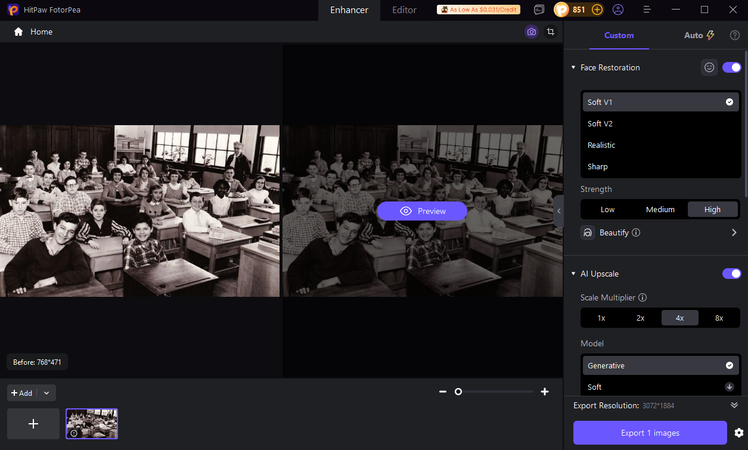
Task: Set strength to Low
Action: pos(607,209)
